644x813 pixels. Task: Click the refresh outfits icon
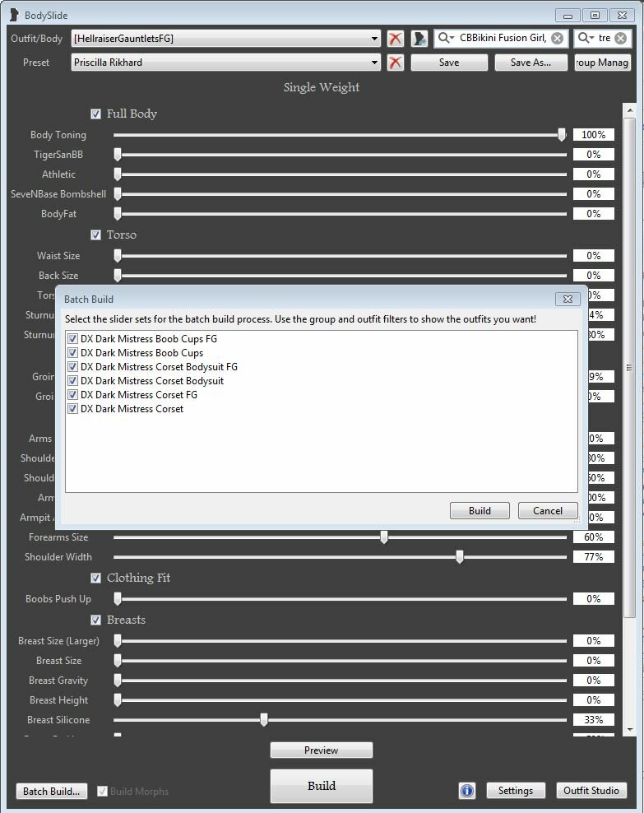419,39
